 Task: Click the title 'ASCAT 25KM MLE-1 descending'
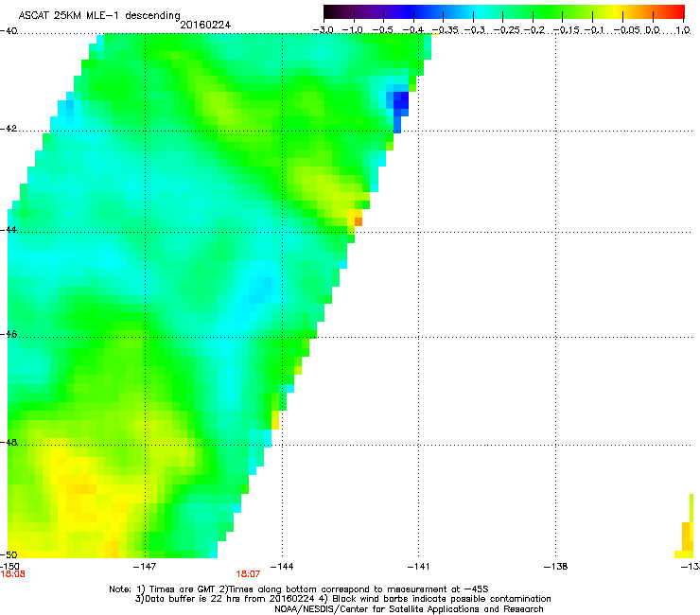(99, 15)
